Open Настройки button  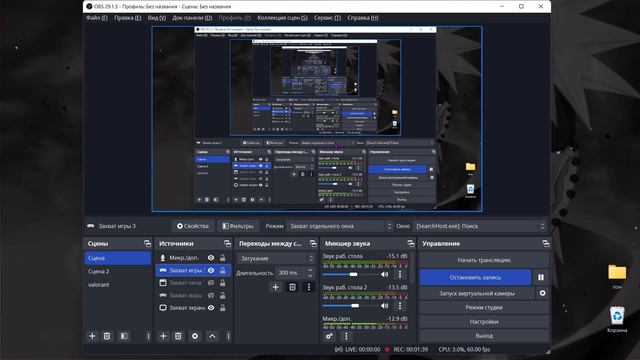484,322
